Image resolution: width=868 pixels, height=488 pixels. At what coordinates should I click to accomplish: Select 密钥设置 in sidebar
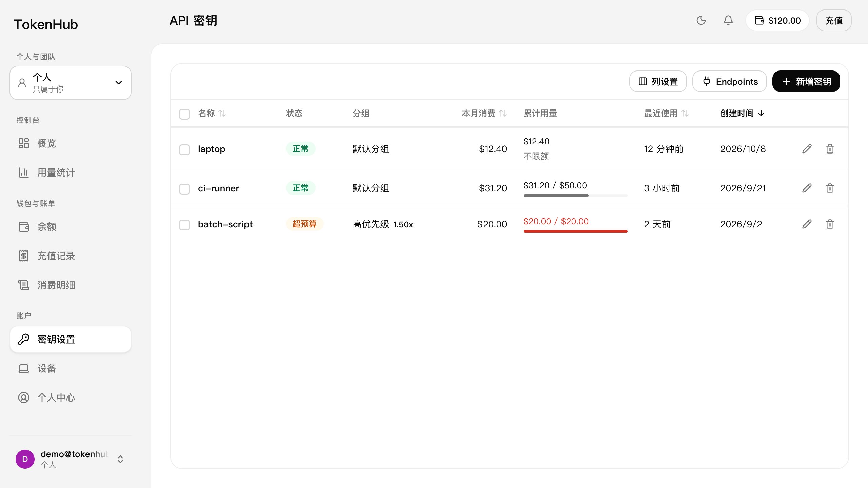pos(71,339)
